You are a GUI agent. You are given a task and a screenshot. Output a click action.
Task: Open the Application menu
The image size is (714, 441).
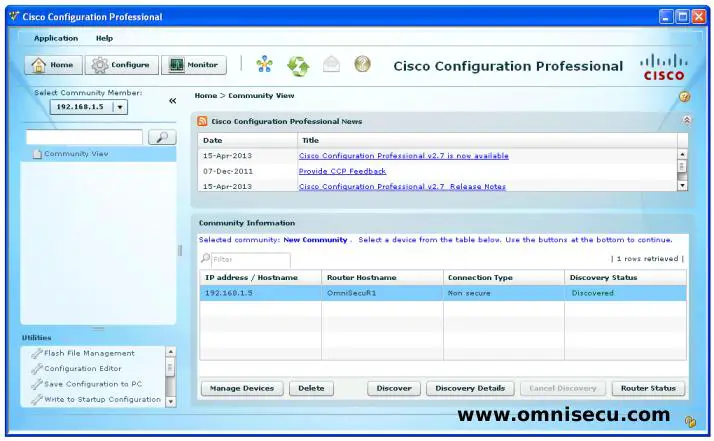pos(56,38)
